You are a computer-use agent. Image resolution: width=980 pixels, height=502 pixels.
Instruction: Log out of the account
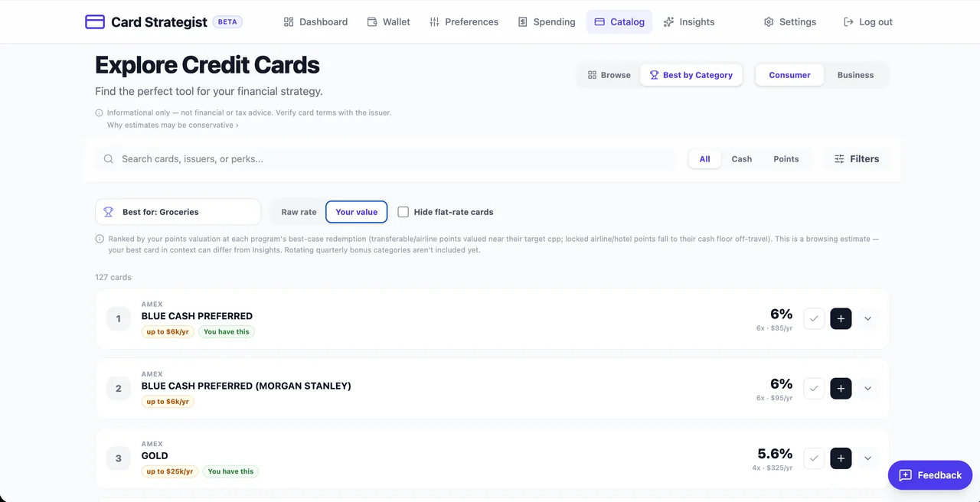click(868, 21)
